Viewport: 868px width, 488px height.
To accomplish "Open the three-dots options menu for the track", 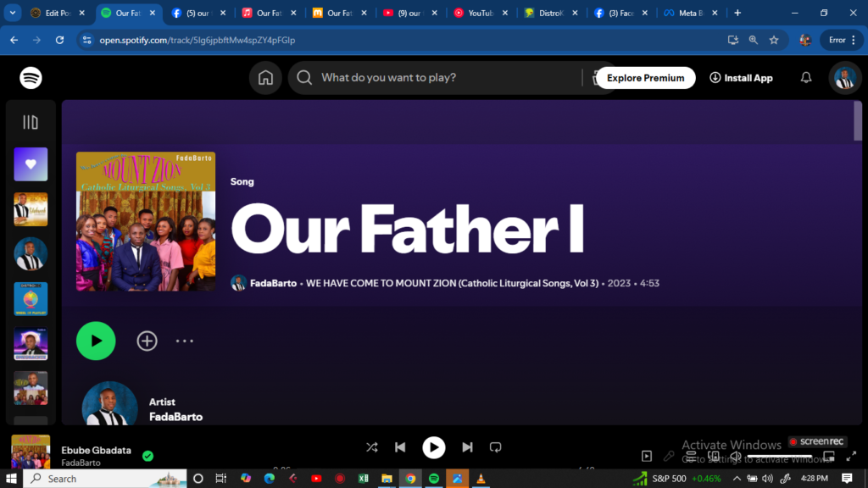I will click(x=184, y=341).
